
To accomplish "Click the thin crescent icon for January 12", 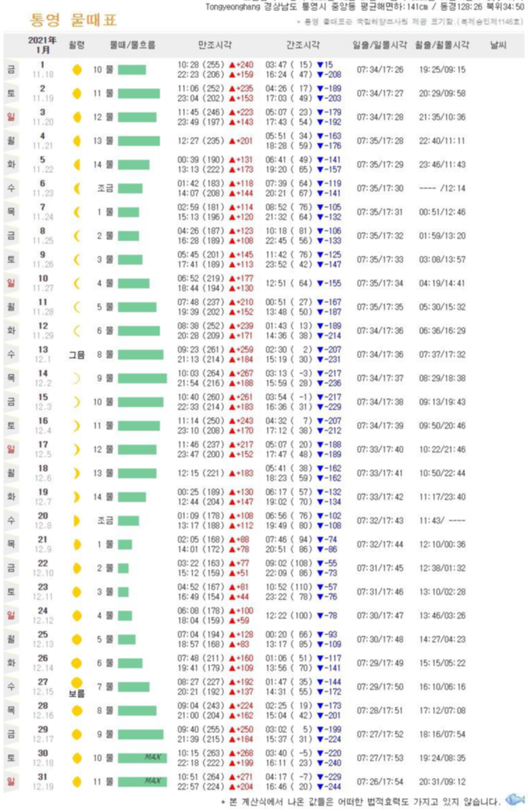I will coord(77,330).
